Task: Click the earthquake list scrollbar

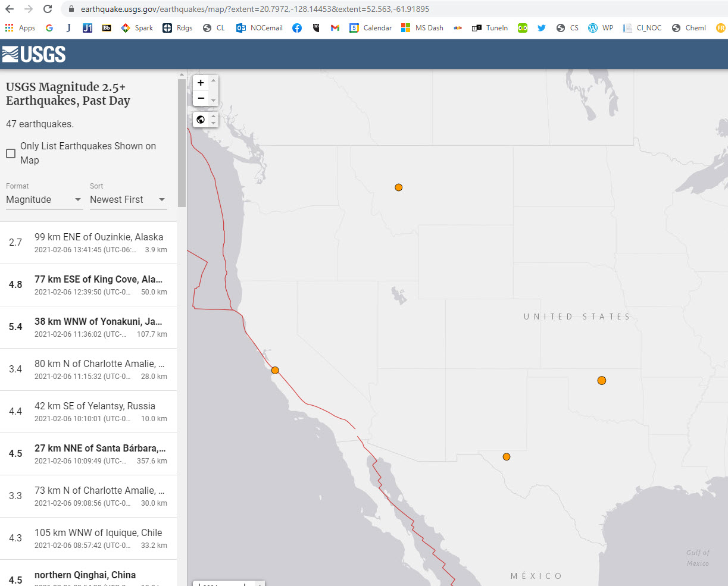Action: (x=182, y=143)
